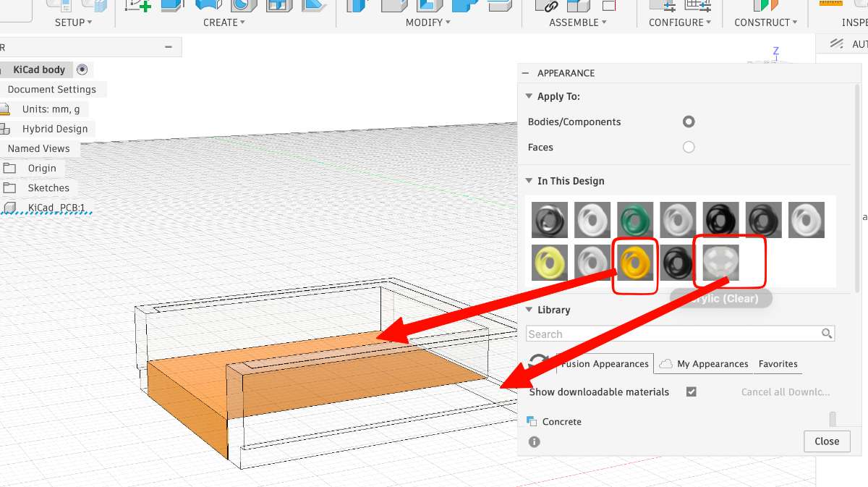Image resolution: width=868 pixels, height=487 pixels.
Task: Pick the Acrylic (Clear) transparent swatch
Action: pos(721,263)
